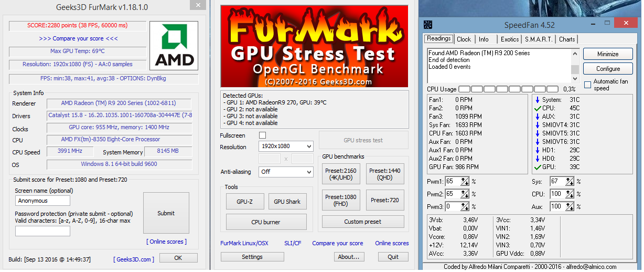Click the custom resolution width field
Screen dimensions: 644x272
point(270,159)
